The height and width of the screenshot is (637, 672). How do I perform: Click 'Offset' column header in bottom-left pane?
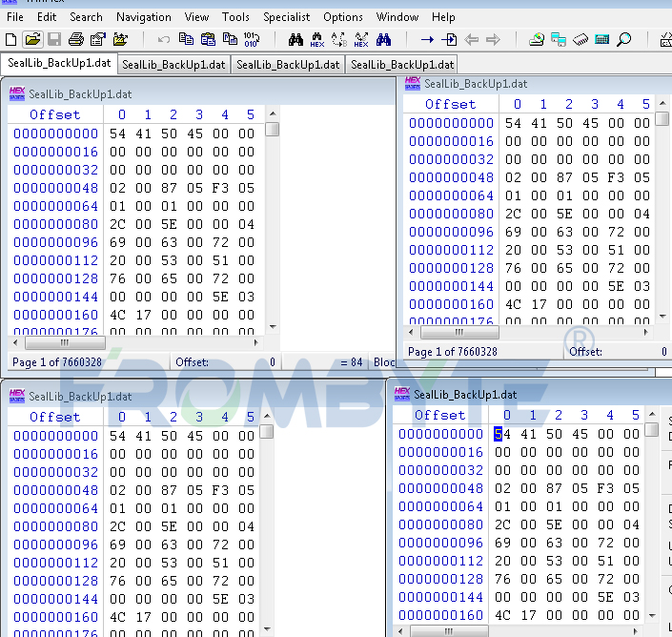[55, 417]
